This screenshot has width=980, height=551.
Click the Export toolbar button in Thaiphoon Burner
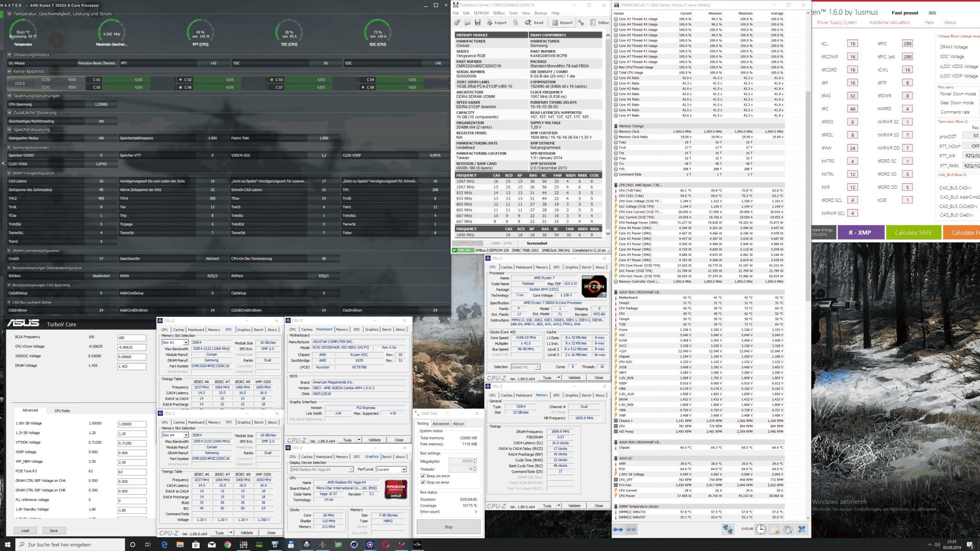(x=496, y=22)
